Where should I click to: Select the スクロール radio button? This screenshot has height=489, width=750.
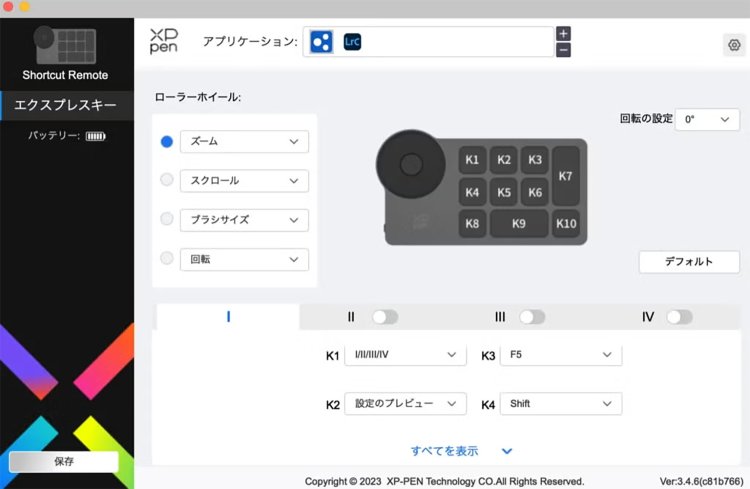pyautogui.click(x=167, y=180)
